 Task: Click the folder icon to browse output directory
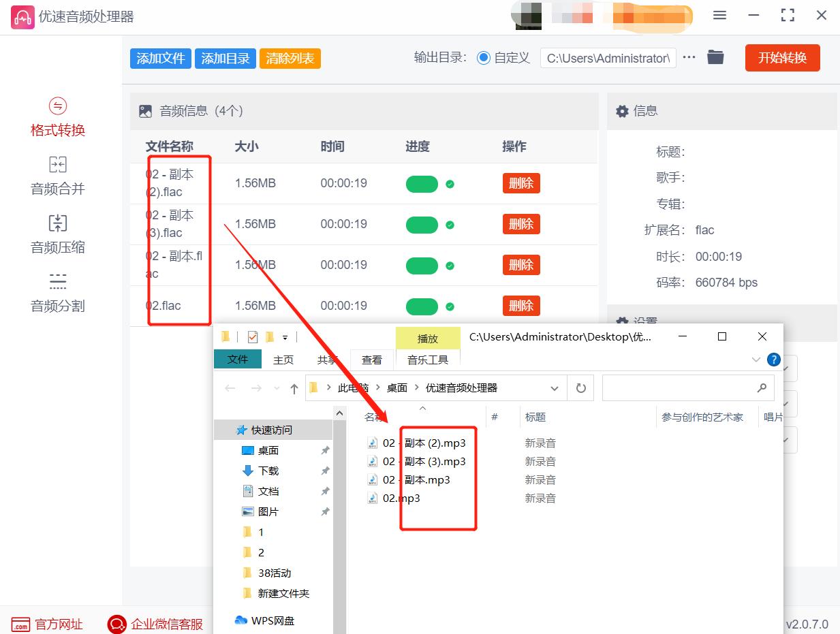pos(715,57)
